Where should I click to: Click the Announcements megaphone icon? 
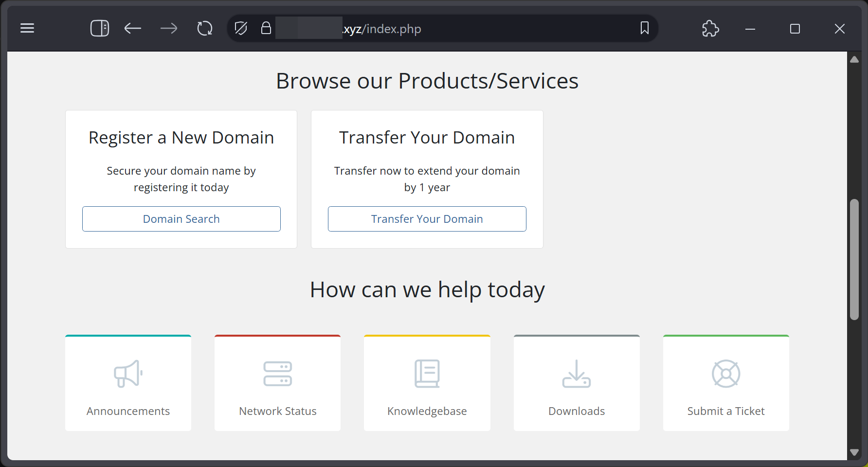click(128, 374)
